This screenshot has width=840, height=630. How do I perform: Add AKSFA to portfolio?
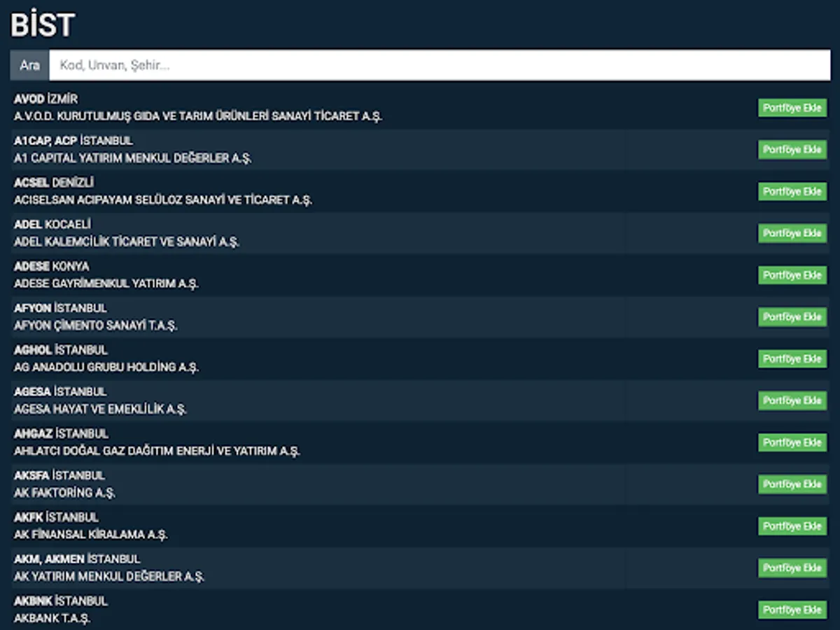[792, 484]
